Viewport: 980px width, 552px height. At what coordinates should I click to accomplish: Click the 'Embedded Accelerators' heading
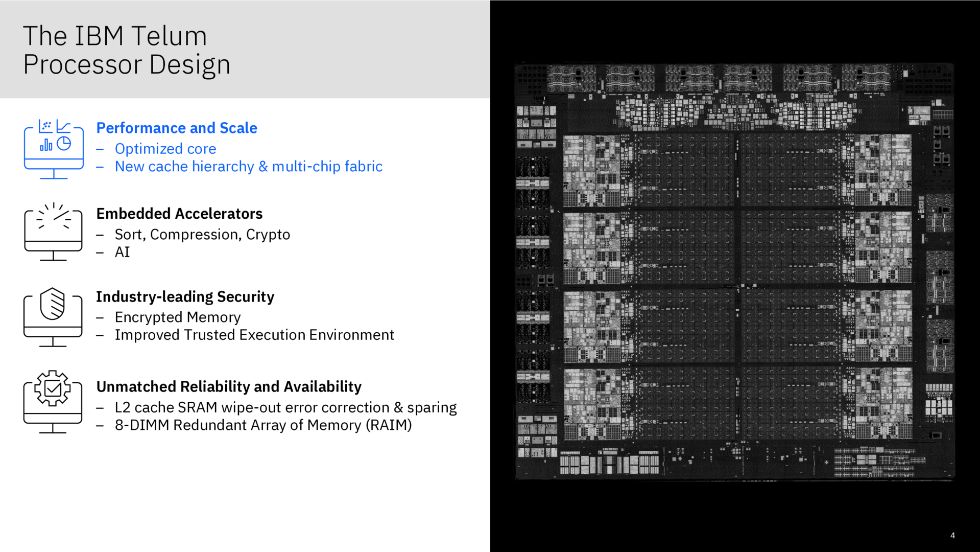click(179, 214)
